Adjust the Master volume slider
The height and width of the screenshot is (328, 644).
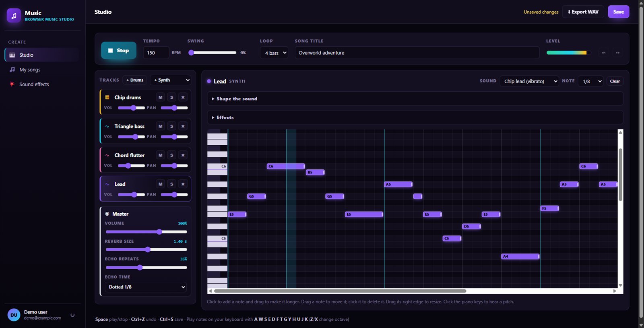point(146,232)
